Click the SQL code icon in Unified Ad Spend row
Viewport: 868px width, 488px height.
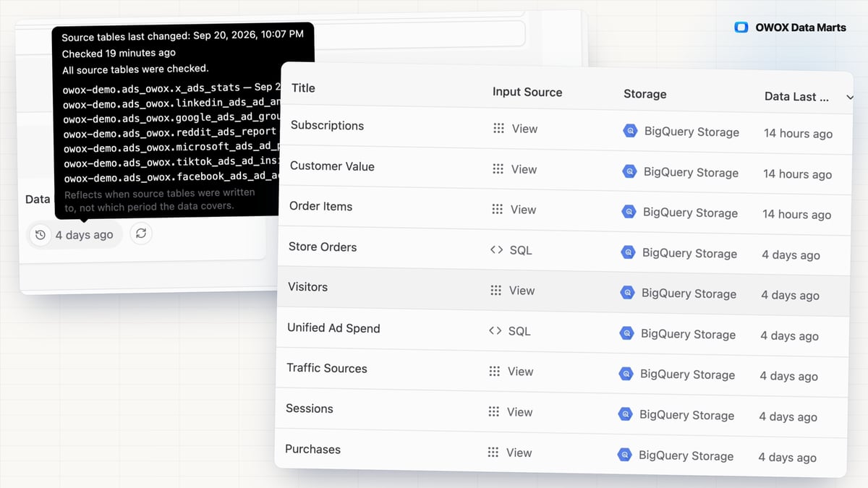point(495,330)
